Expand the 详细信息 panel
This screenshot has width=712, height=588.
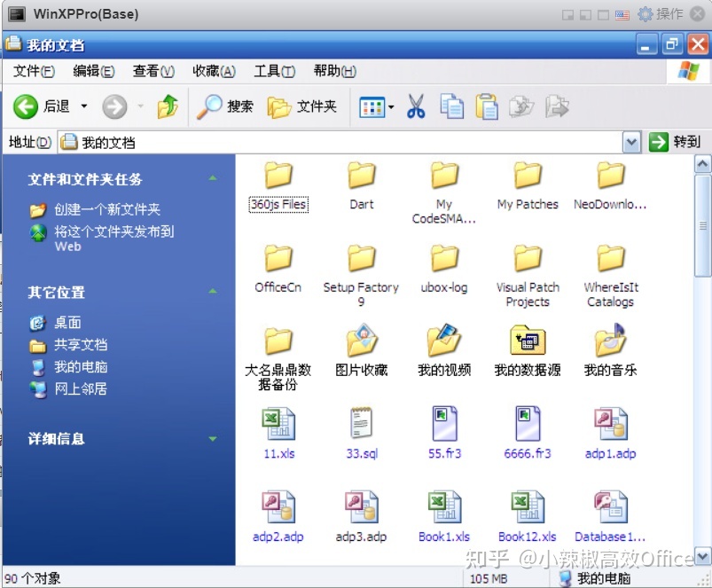[x=213, y=438]
